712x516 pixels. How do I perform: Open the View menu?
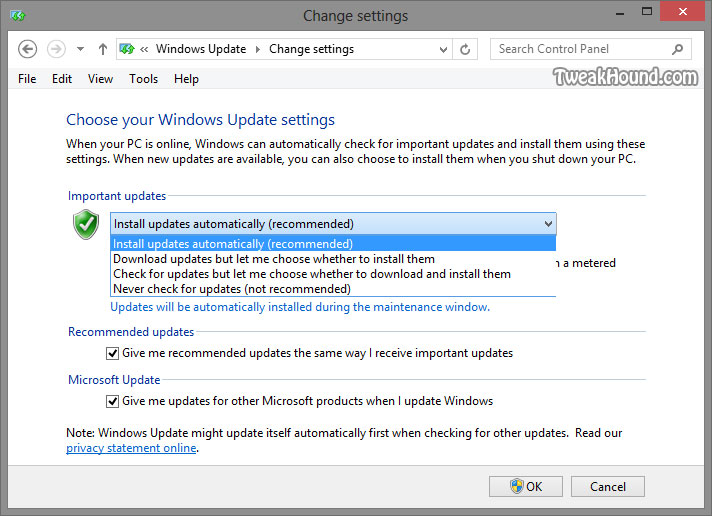point(100,79)
